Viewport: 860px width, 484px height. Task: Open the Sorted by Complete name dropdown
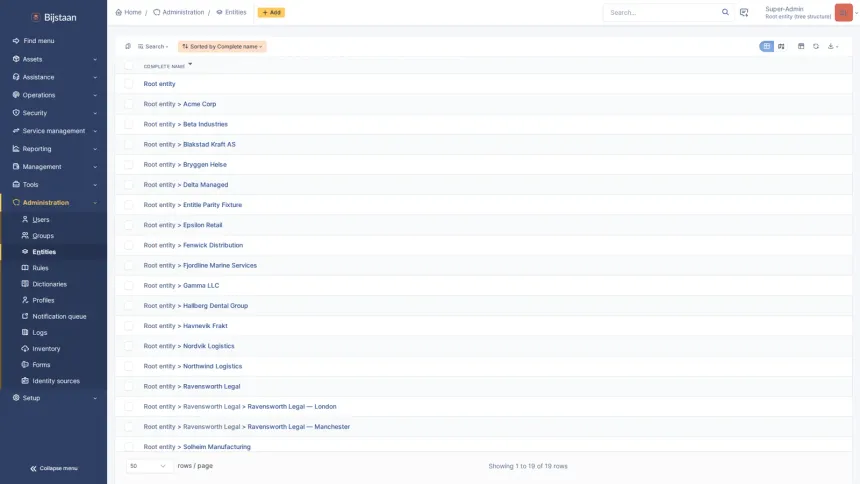click(x=222, y=47)
